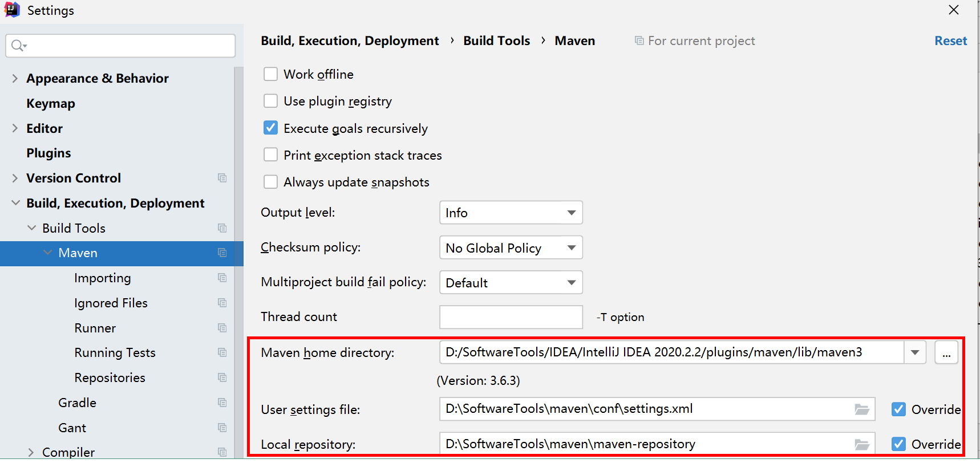The image size is (980, 467).
Task: Click the folder icon for User settings file
Action: (861, 409)
